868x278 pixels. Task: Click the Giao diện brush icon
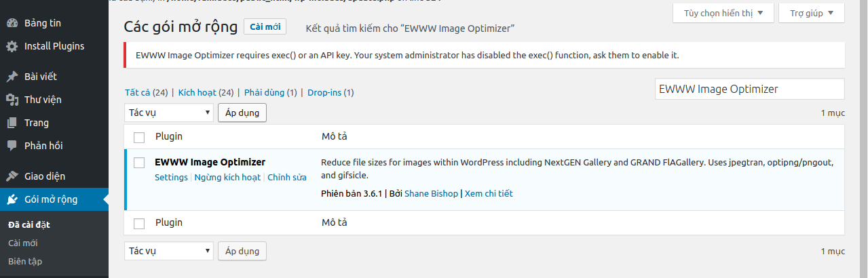tap(12, 176)
